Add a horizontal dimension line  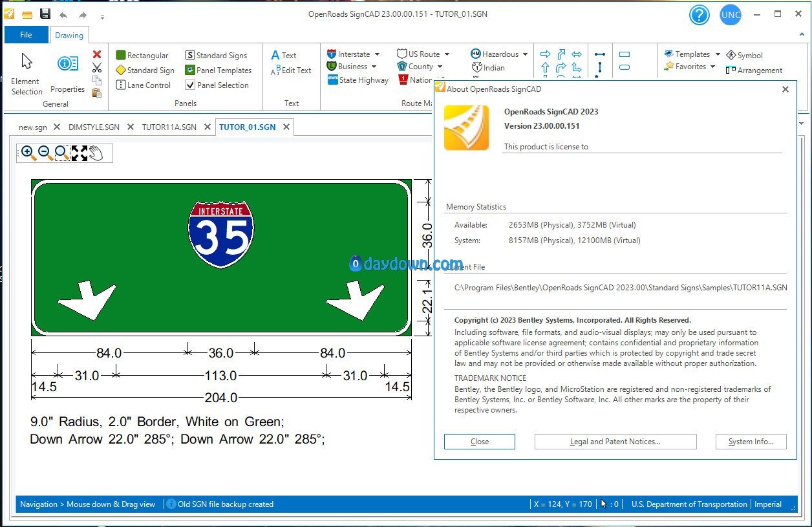click(x=600, y=54)
